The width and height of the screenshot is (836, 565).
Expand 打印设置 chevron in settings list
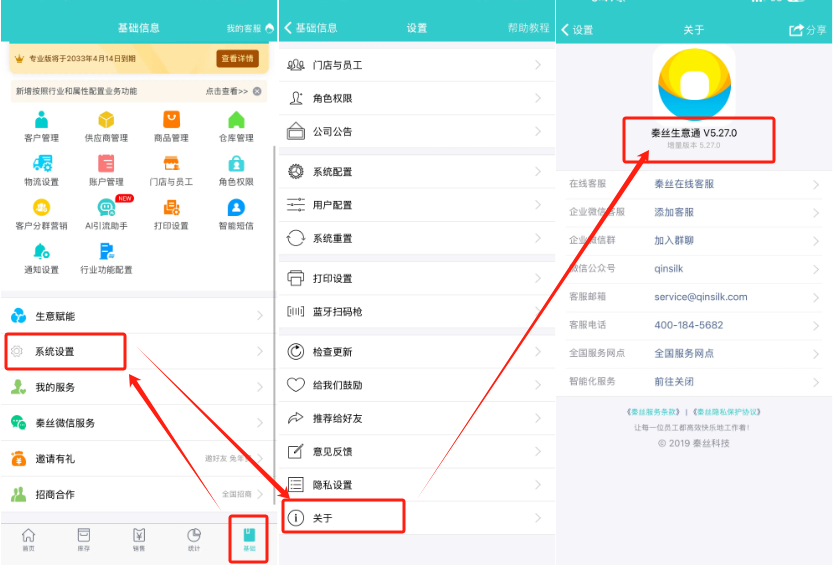(x=538, y=278)
